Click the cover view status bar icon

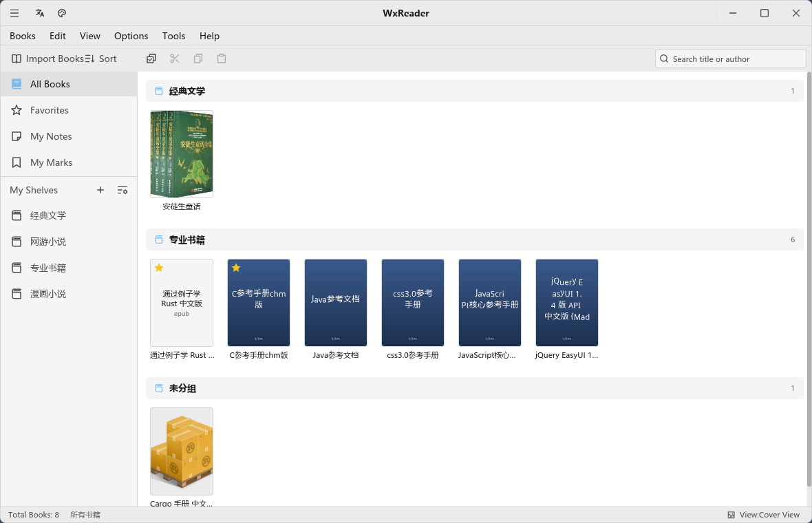click(x=731, y=515)
